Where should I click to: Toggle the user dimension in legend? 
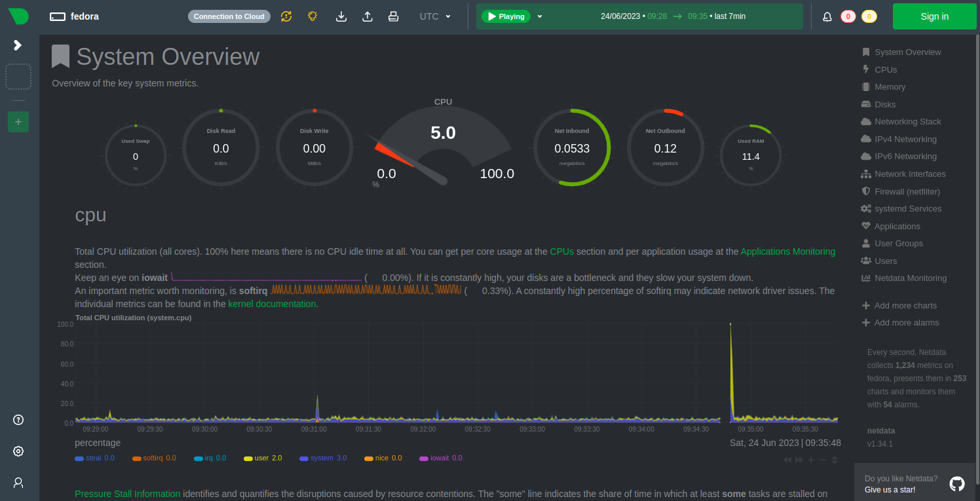pos(262,458)
